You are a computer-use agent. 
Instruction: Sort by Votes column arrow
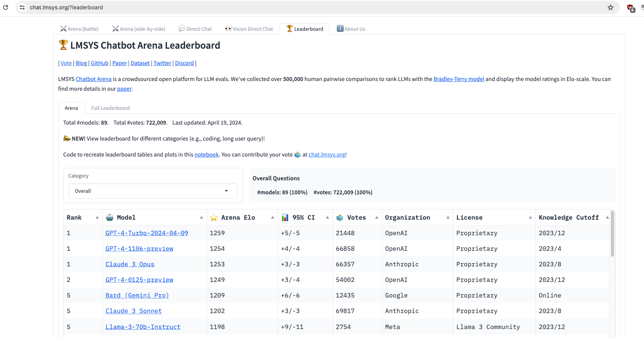point(377,217)
